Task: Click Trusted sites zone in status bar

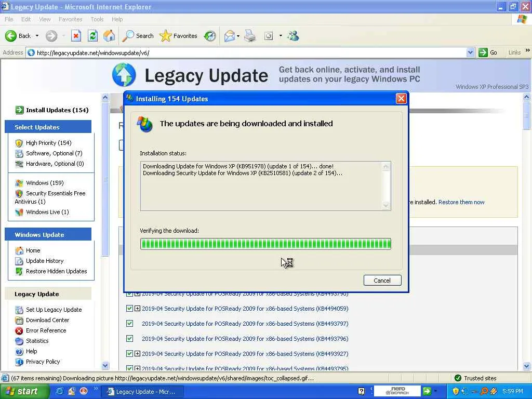Action: (x=476, y=378)
